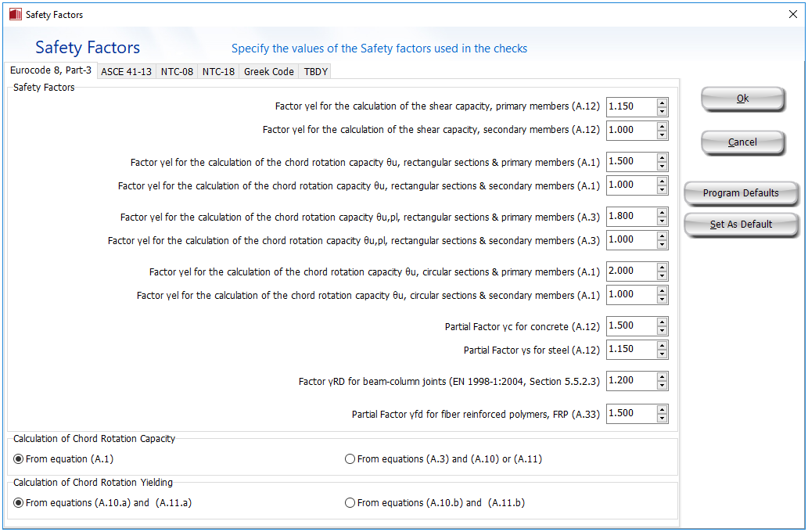The height and width of the screenshot is (532, 808).
Task: Decrease partial factor γfd for FRP
Action: (663, 418)
